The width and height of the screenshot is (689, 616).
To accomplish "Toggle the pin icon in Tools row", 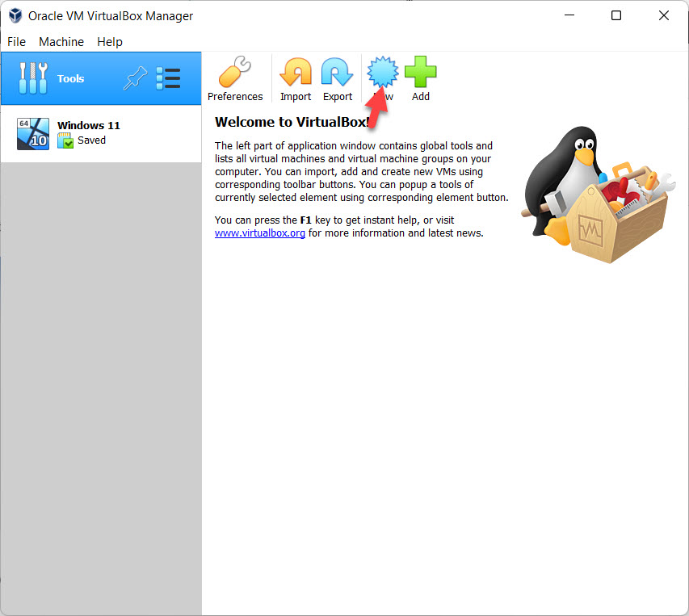I will pyautogui.click(x=135, y=78).
